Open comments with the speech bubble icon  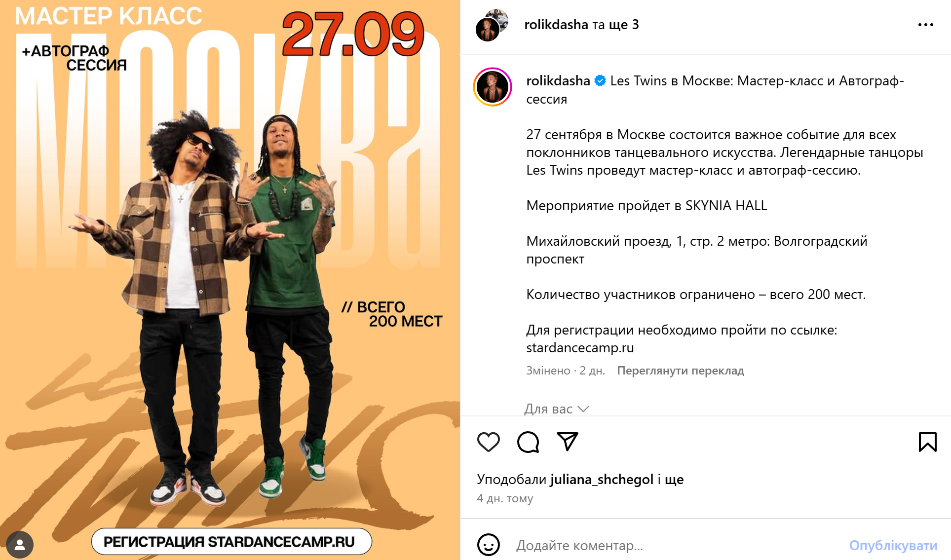(528, 442)
